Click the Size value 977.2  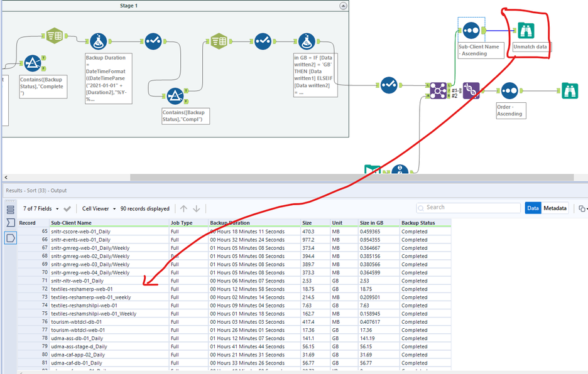[x=315, y=240]
